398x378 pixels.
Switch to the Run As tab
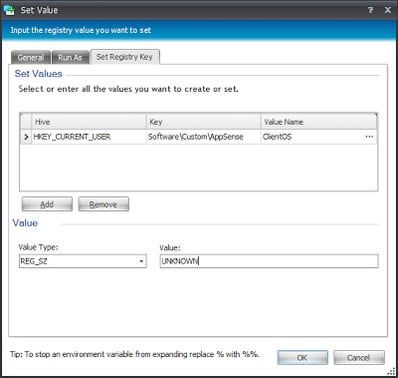click(70, 57)
